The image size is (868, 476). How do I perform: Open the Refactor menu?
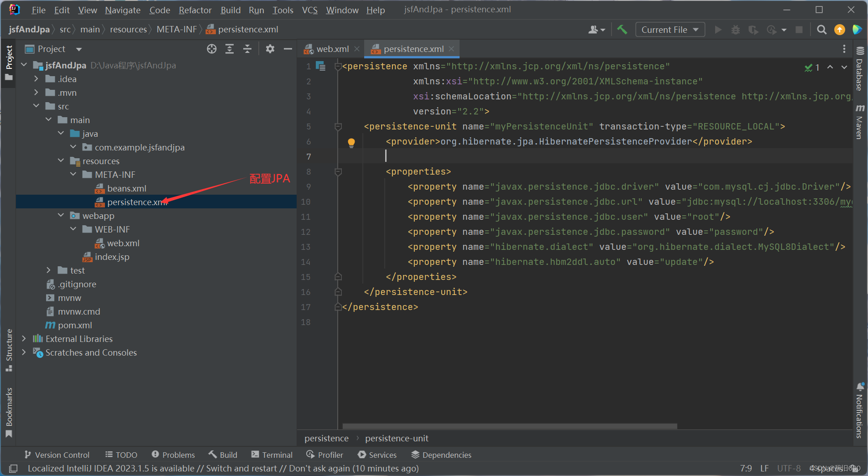pyautogui.click(x=194, y=10)
